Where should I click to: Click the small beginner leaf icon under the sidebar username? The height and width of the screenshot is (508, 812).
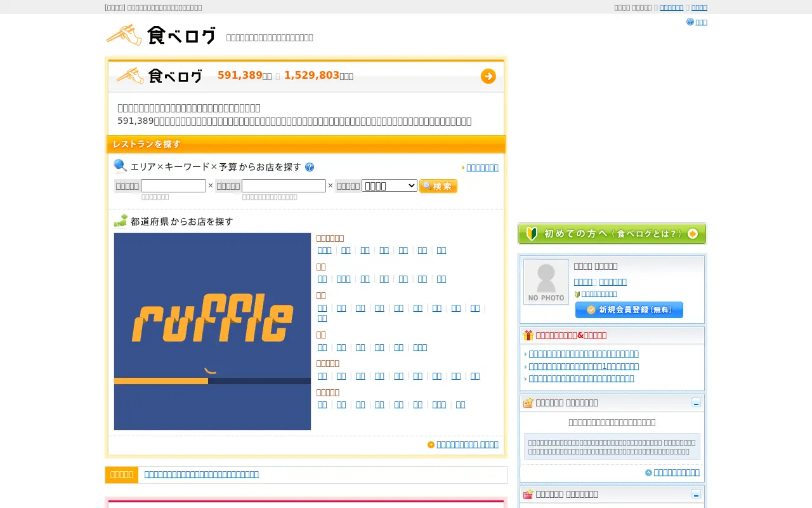click(x=577, y=294)
